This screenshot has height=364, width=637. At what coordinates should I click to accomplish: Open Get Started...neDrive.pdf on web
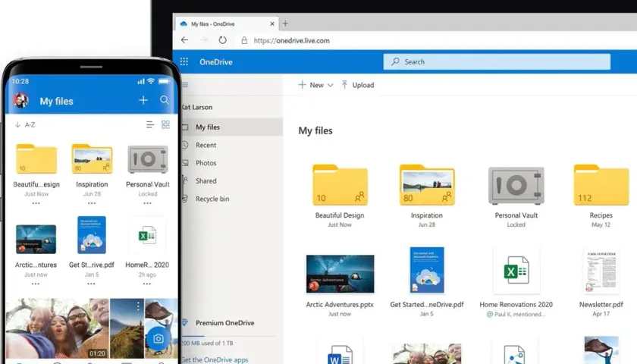[x=426, y=270]
